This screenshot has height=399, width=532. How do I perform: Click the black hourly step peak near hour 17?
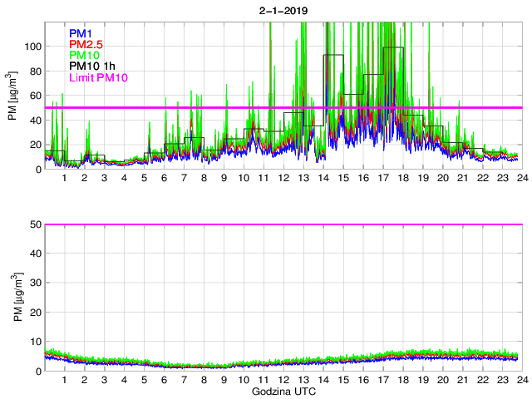(393, 47)
